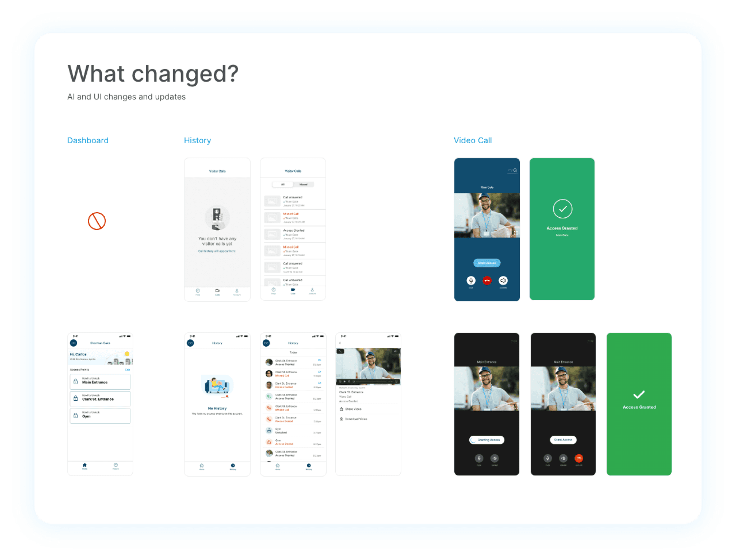Viewport: 736px width, 560px height.
Task: Tap Account icon on Visitor Calls list
Action: [312, 291]
